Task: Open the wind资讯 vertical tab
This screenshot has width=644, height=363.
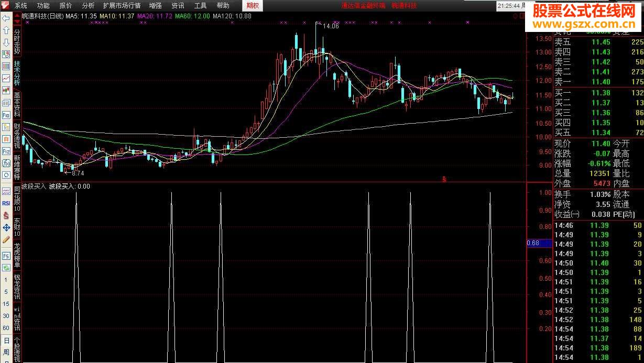Action: click(x=17, y=317)
